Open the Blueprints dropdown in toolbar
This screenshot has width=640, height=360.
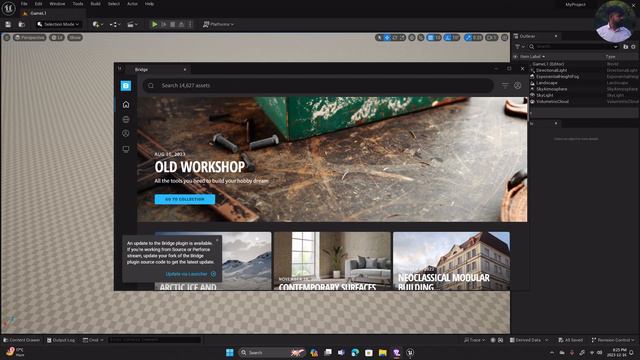click(115, 24)
